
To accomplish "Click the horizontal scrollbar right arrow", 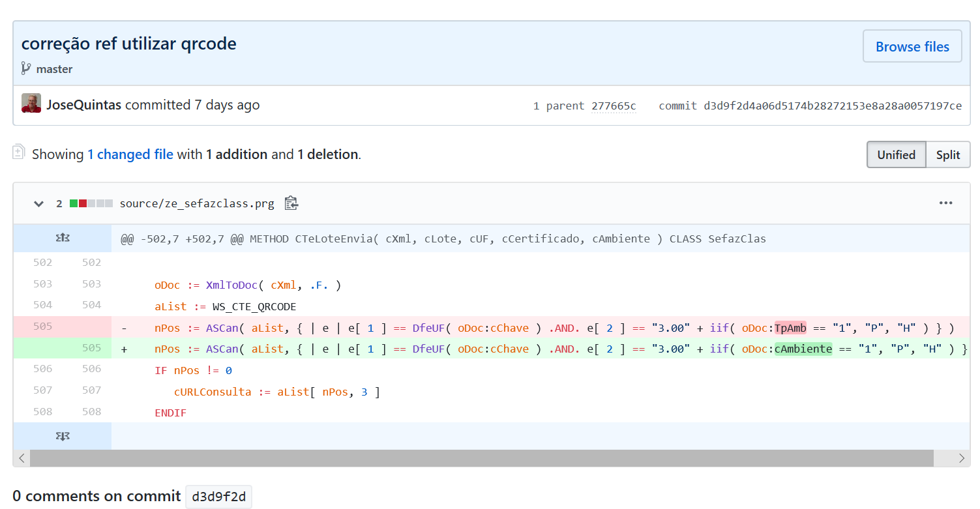I will pyautogui.click(x=961, y=459).
